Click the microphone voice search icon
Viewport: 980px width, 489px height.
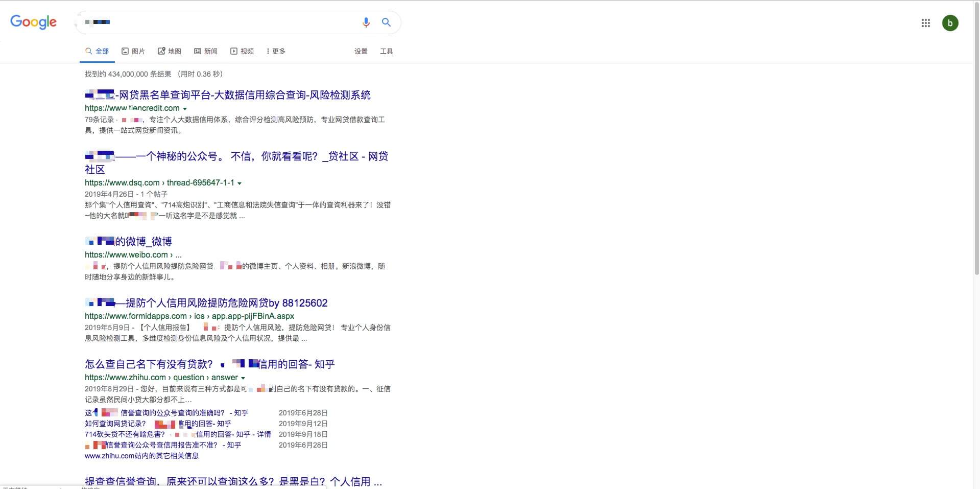[366, 22]
